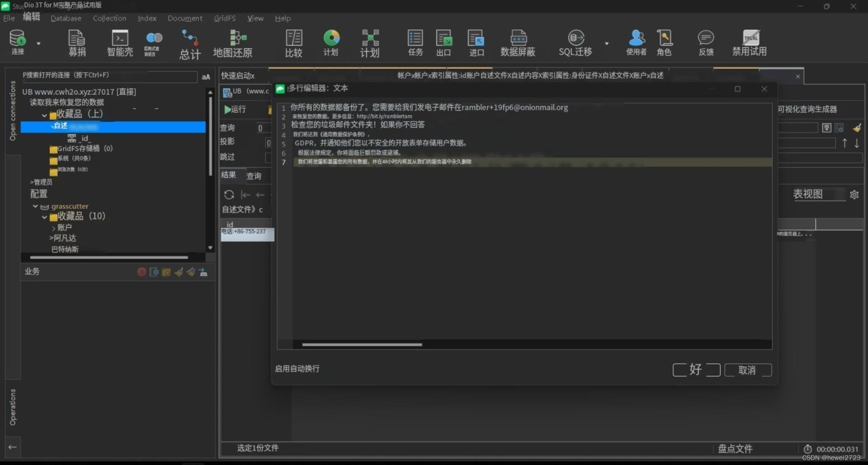The image size is (868, 465).
Task: Collapse the grasscutter connection node
Action: [35, 206]
